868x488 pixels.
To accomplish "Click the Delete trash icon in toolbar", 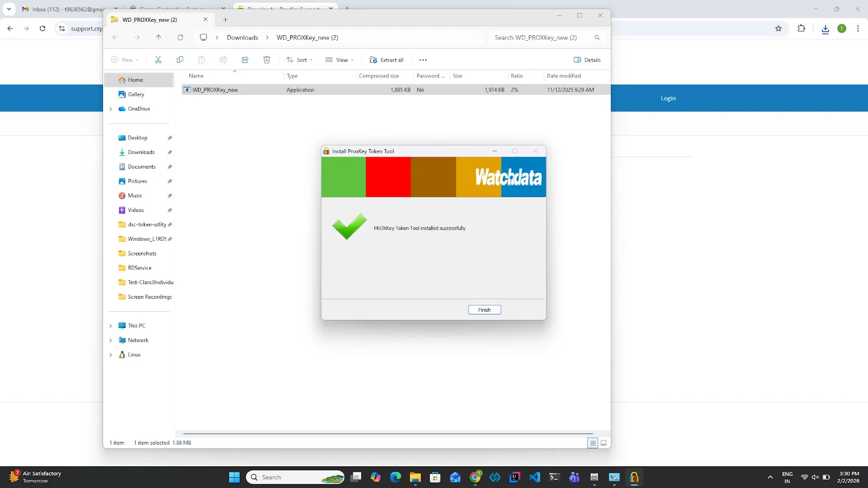I will pos(267,60).
